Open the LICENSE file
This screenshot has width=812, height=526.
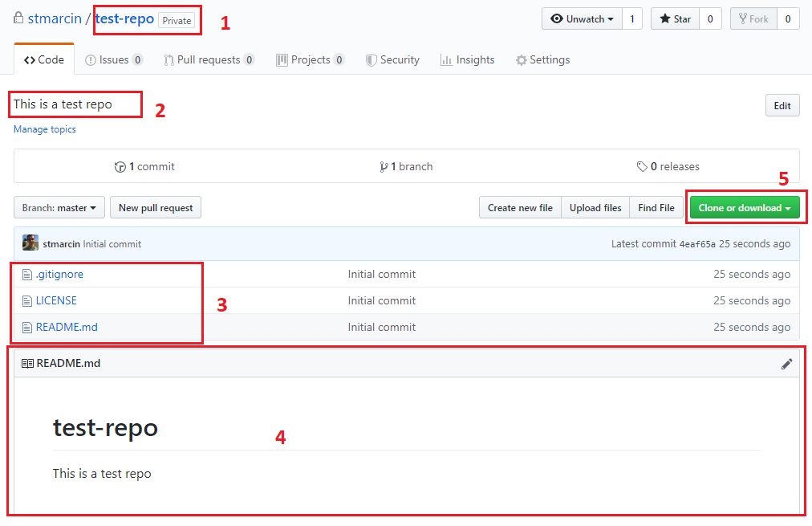pos(56,300)
